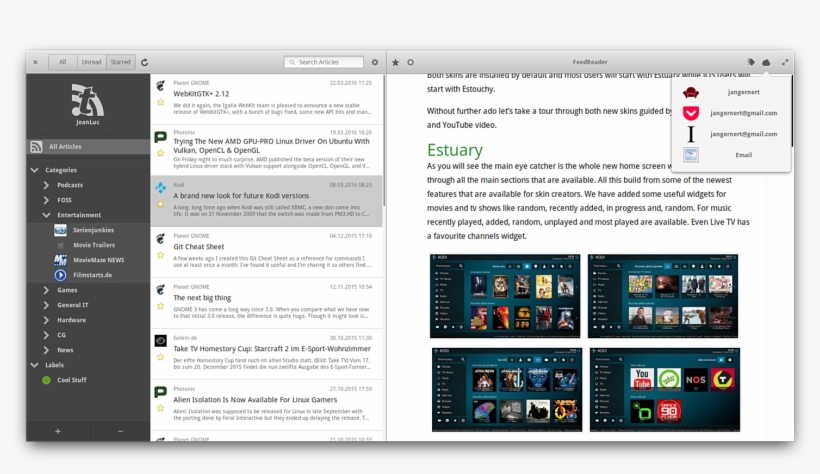Star the Take TV Homestory Cup article

coord(161,357)
